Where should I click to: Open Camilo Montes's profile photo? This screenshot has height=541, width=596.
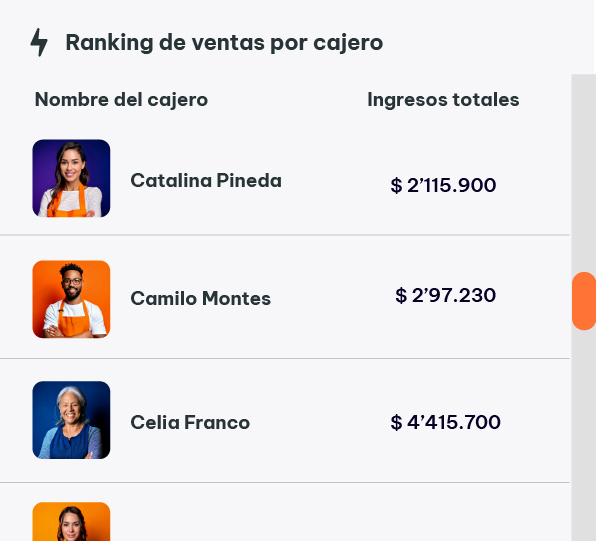click(x=71, y=299)
